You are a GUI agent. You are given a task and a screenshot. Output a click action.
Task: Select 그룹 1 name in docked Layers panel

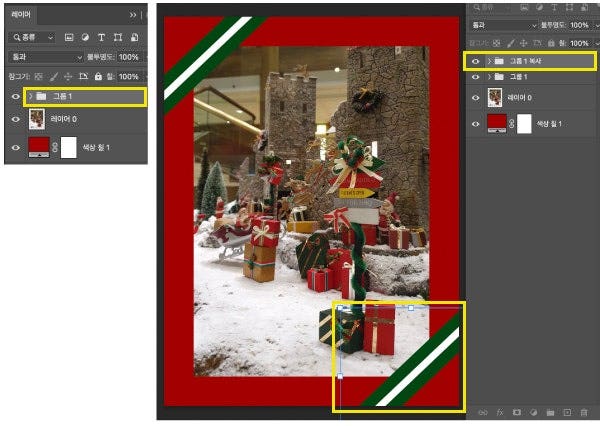point(518,77)
